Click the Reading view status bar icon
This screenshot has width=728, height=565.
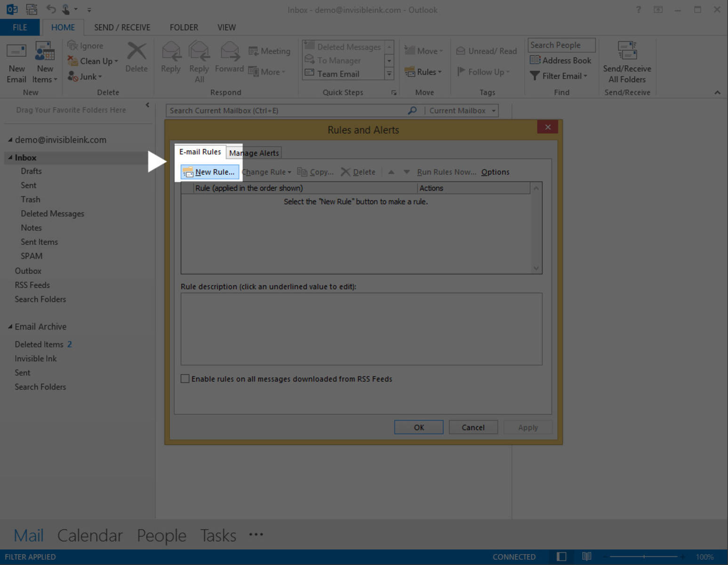586,557
